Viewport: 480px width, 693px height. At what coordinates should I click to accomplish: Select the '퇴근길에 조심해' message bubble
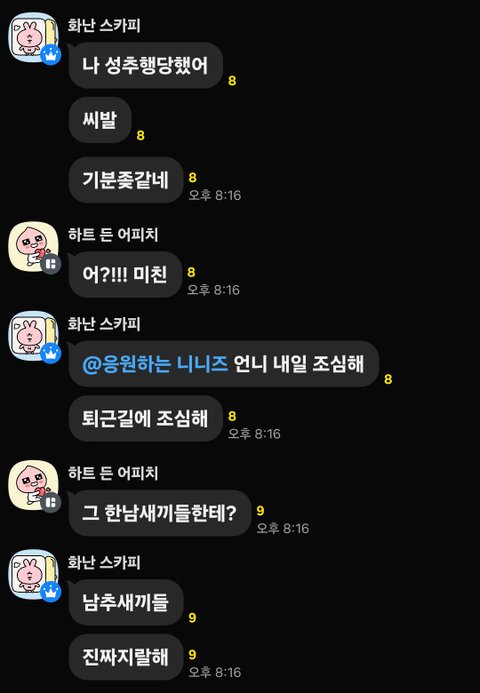point(145,419)
